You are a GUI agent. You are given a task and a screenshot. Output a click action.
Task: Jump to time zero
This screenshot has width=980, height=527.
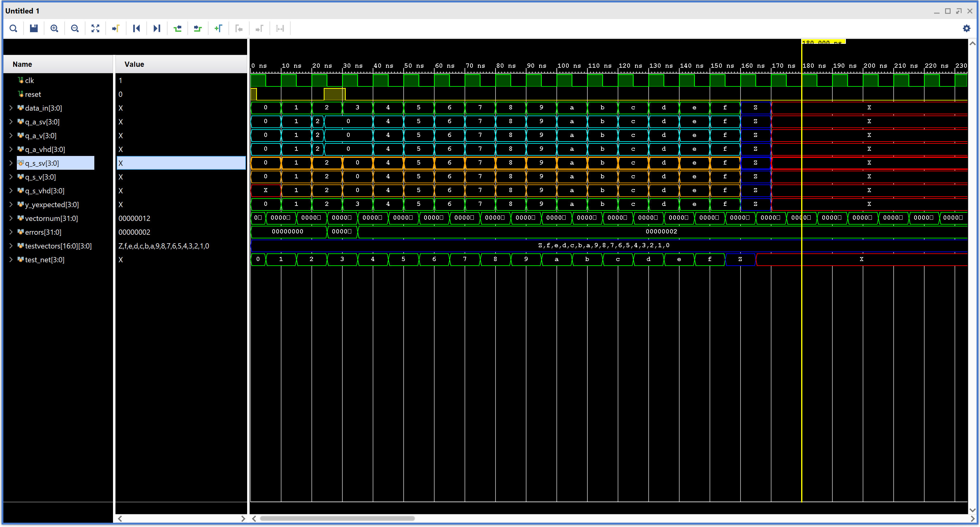coord(137,28)
